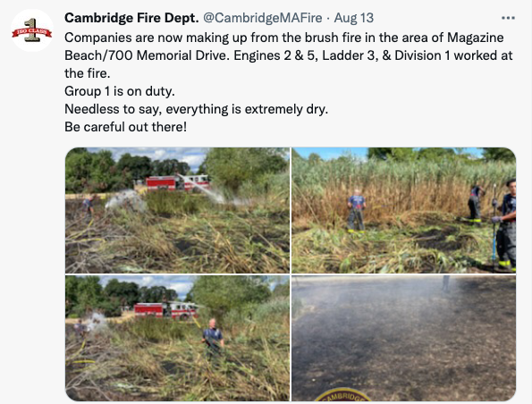This screenshot has height=404, width=532.
Task: Open bottom-right photo of burnt ground
Action: [404, 338]
